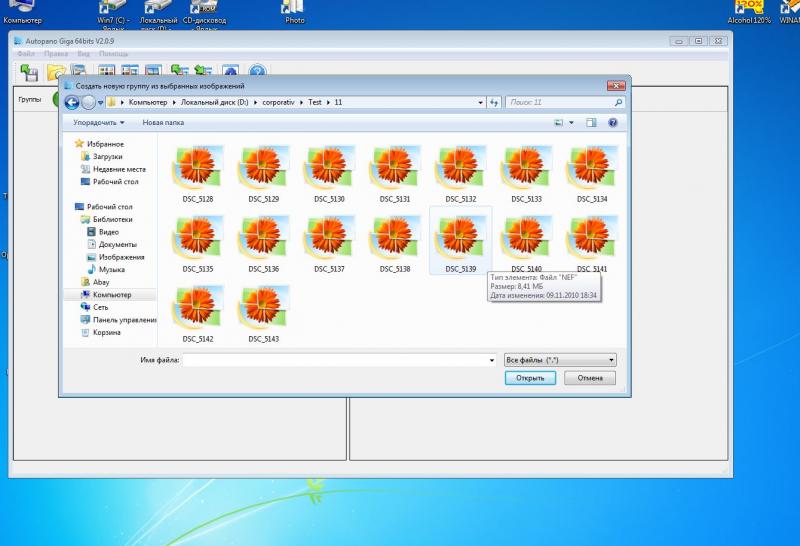Open Вид menu in Autopano Giga
The height and width of the screenshot is (546, 800).
pyautogui.click(x=83, y=54)
